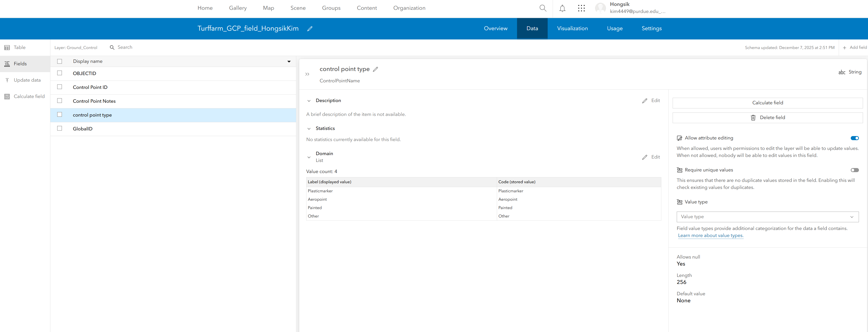Disable the Allow attribute editing toggle
The height and width of the screenshot is (332, 868).
(x=854, y=138)
